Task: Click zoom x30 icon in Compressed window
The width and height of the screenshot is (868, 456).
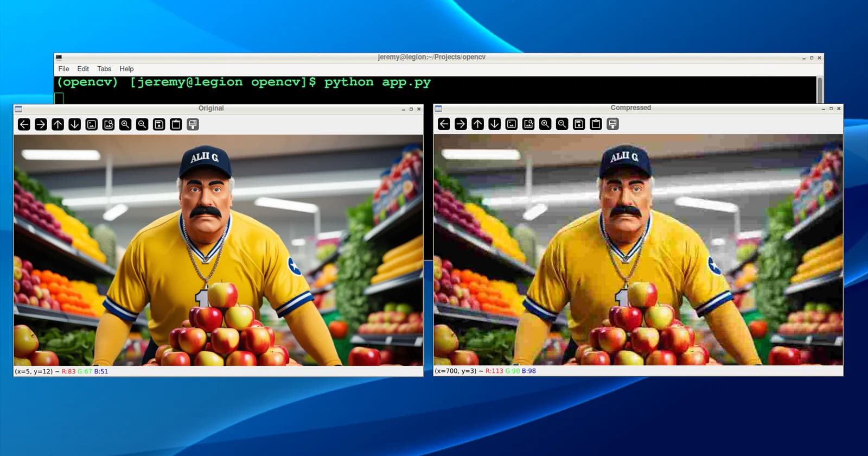Action: click(x=528, y=124)
